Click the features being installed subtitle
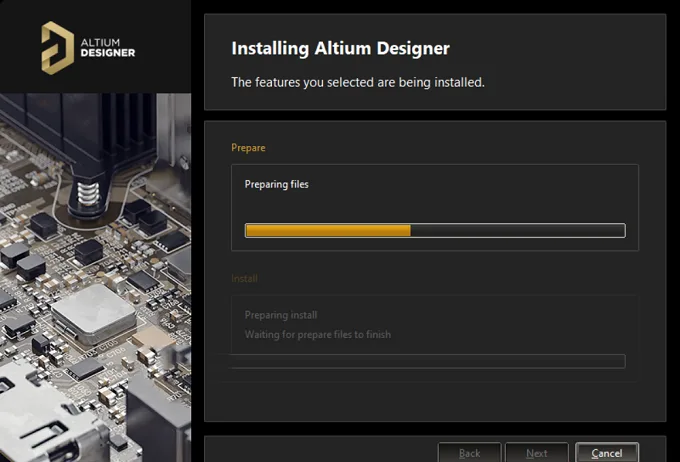 pyautogui.click(x=358, y=82)
